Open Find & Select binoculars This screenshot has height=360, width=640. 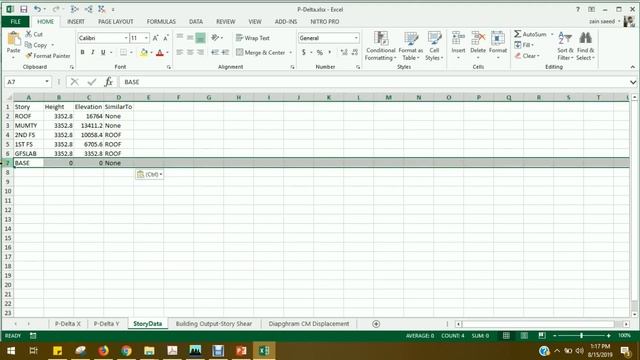(586, 46)
